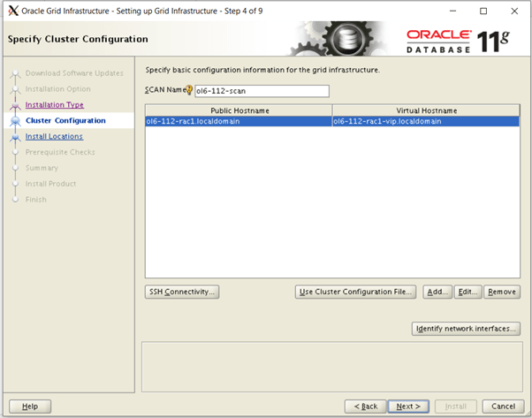532x418 pixels.
Task: Open the Installation Type step link
Action: [54, 105]
